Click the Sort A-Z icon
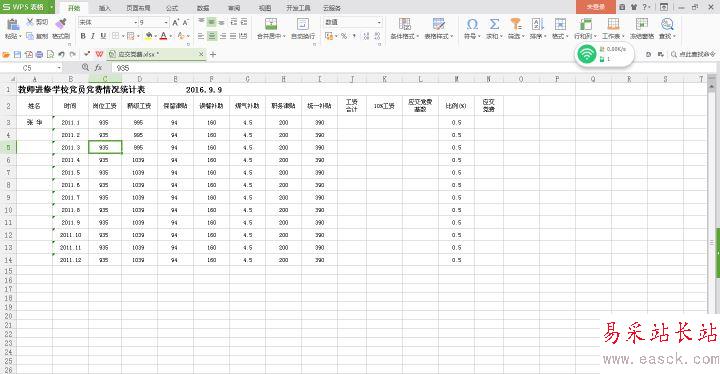Image resolution: width=720 pixels, height=374 pixels. point(537,24)
